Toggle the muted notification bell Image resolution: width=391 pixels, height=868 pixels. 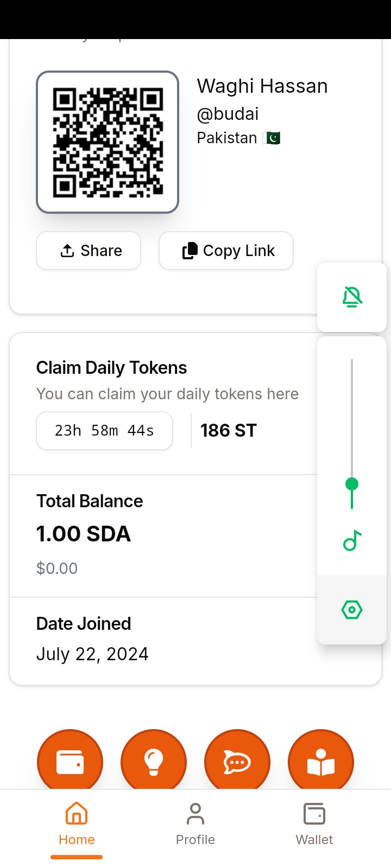(x=352, y=297)
